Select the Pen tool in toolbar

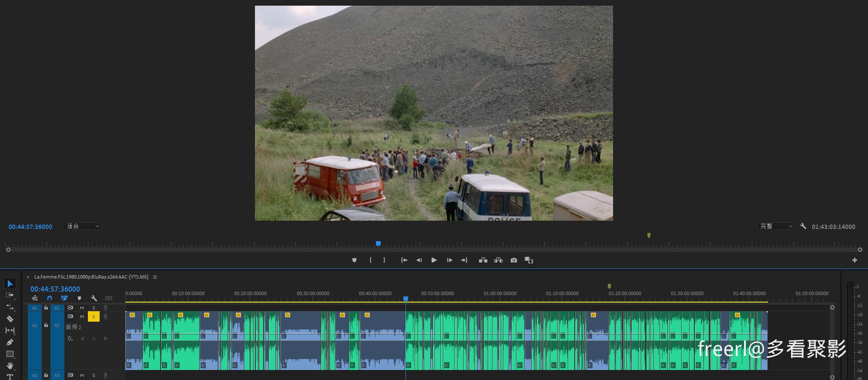click(x=10, y=343)
